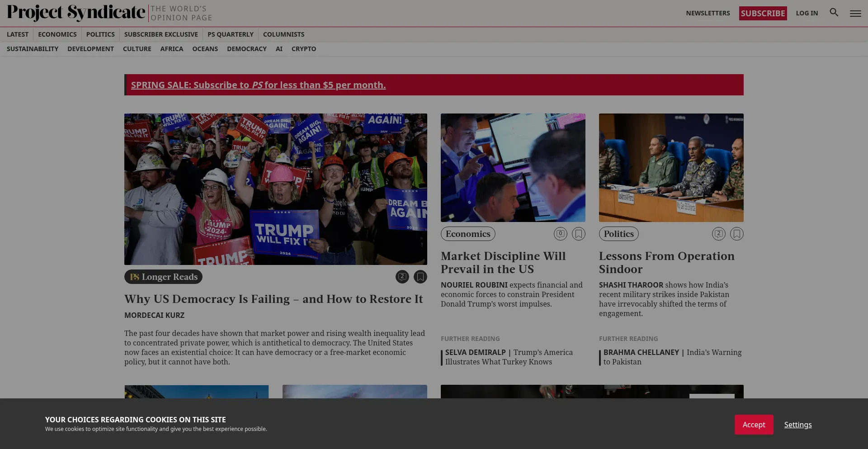Click the Politics category tag

(x=618, y=234)
